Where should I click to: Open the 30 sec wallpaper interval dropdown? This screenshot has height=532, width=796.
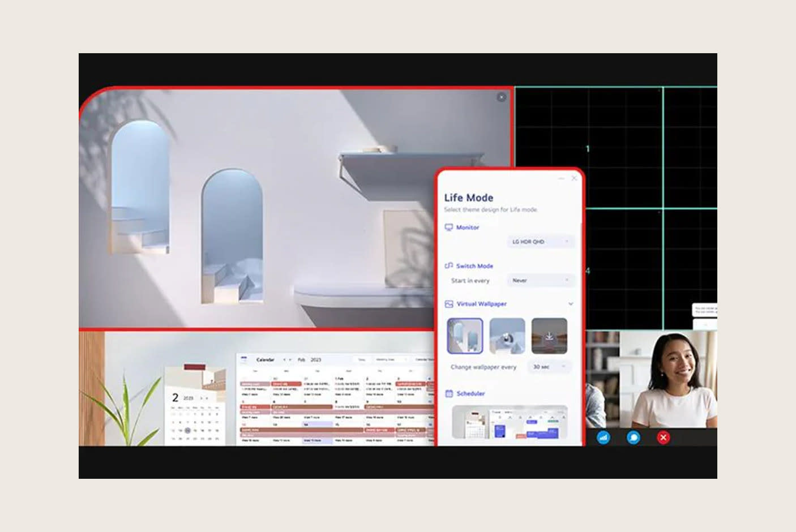pyautogui.click(x=549, y=367)
